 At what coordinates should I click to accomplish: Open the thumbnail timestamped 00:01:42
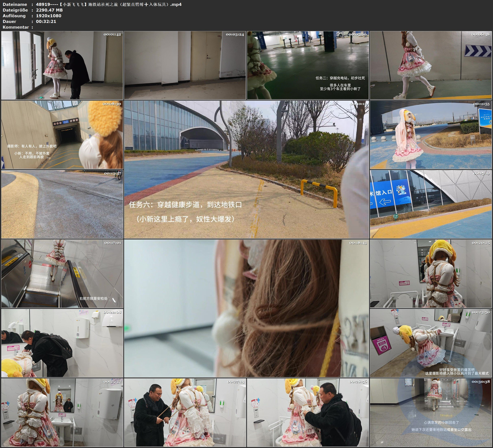pyautogui.click(x=62, y=65)
